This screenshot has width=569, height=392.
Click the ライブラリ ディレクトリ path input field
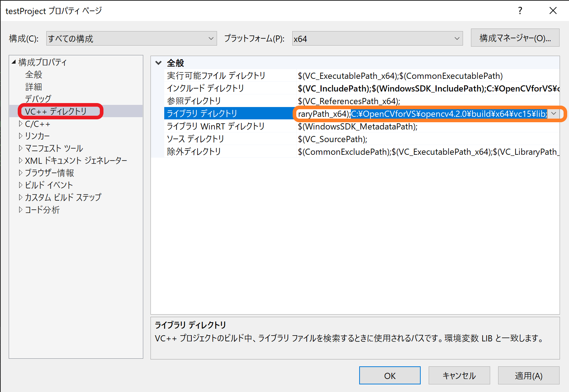pos(422,114)
